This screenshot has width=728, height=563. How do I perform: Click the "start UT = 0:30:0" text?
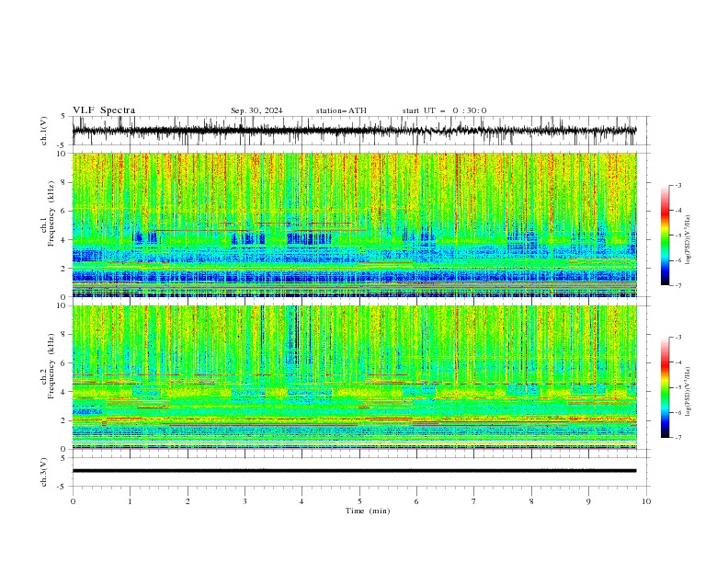pos(444,110)
